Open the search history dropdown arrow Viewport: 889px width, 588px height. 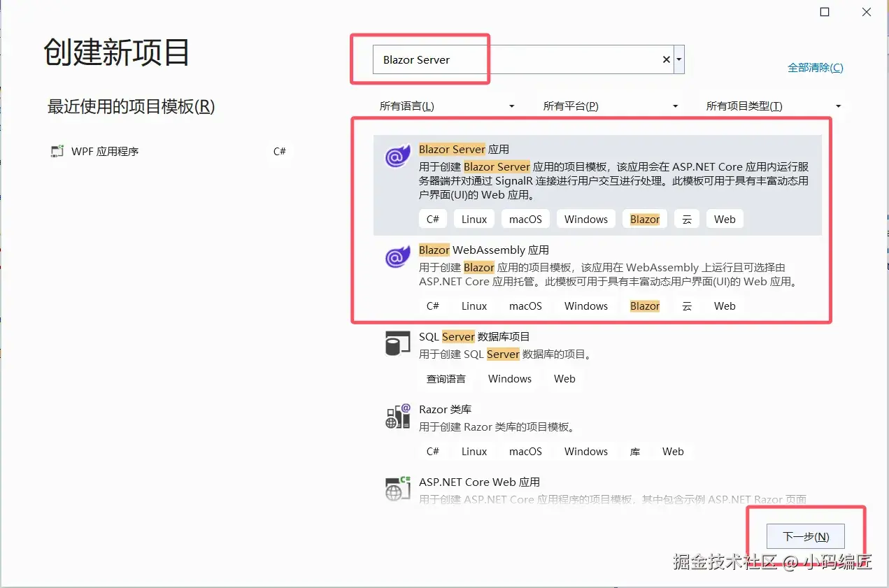(x=678, y=60)
